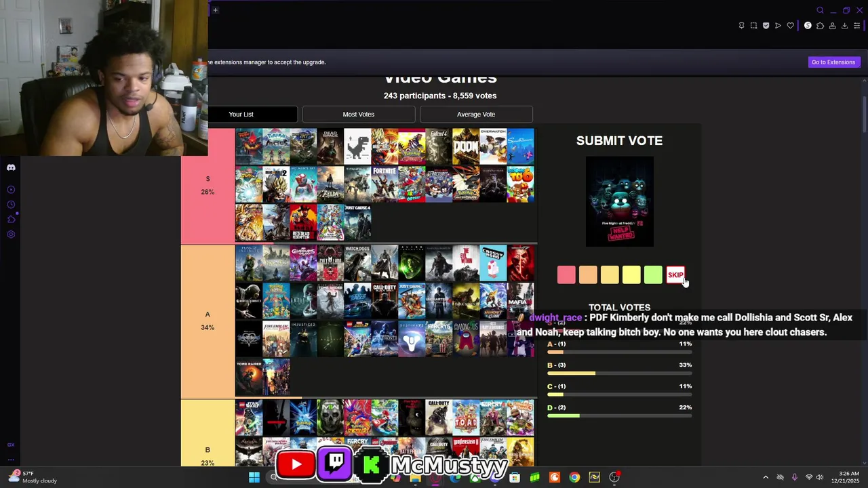Click the microphone tray icon
868x488 pixels.
794,477
